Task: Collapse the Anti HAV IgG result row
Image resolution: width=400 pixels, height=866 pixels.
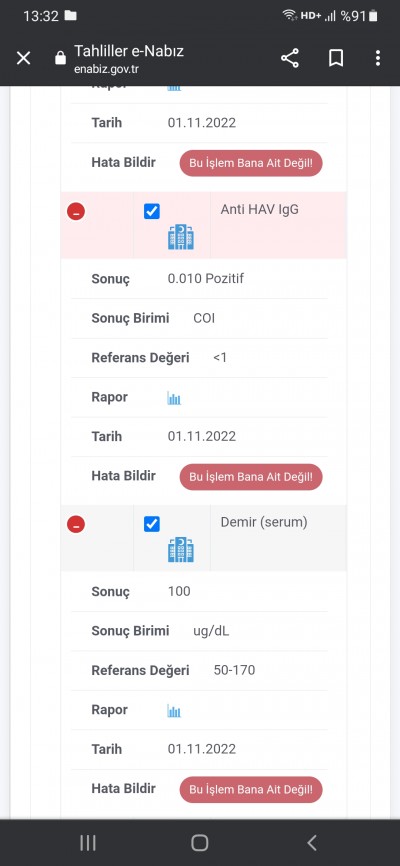Action: point(76,212)
